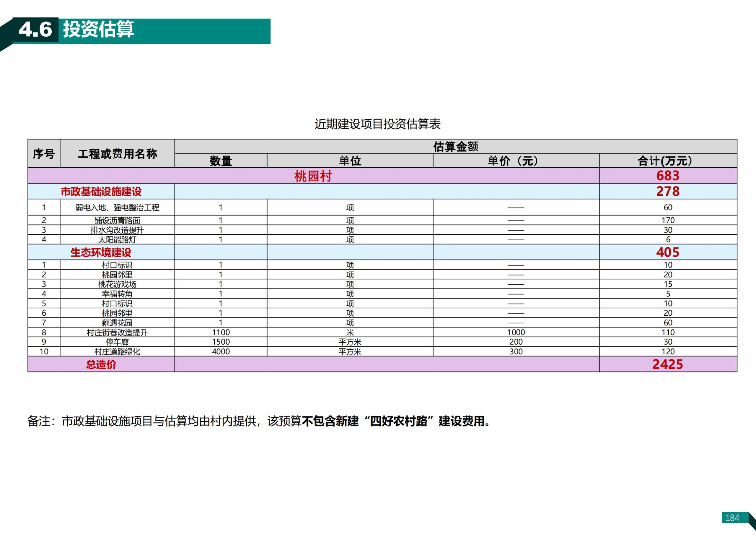Click the "工程或费用名称" column header

pyautogui.click(x=118, y=154)
